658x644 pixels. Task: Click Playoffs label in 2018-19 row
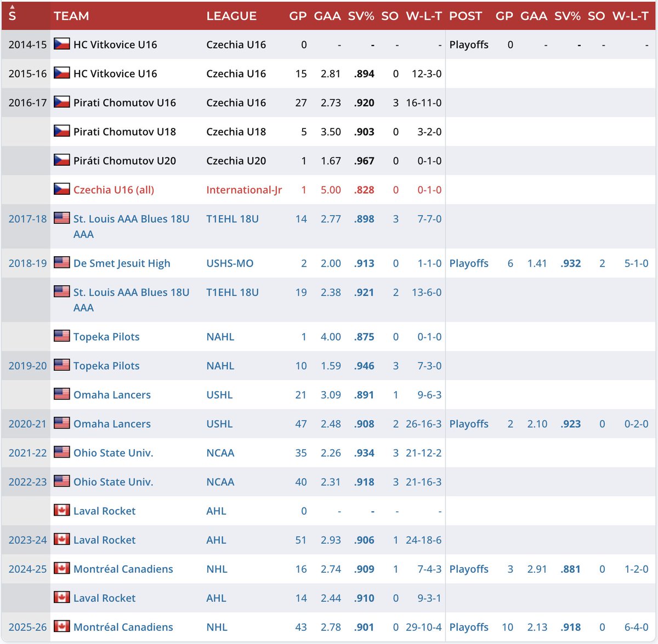(x=469, y=263)
